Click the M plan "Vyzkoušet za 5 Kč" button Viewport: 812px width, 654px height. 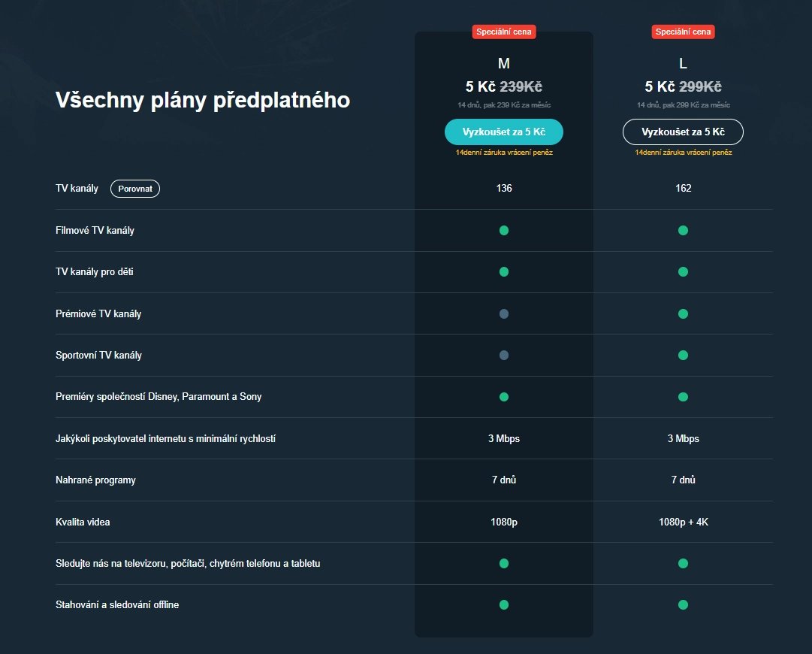(503, 132)
